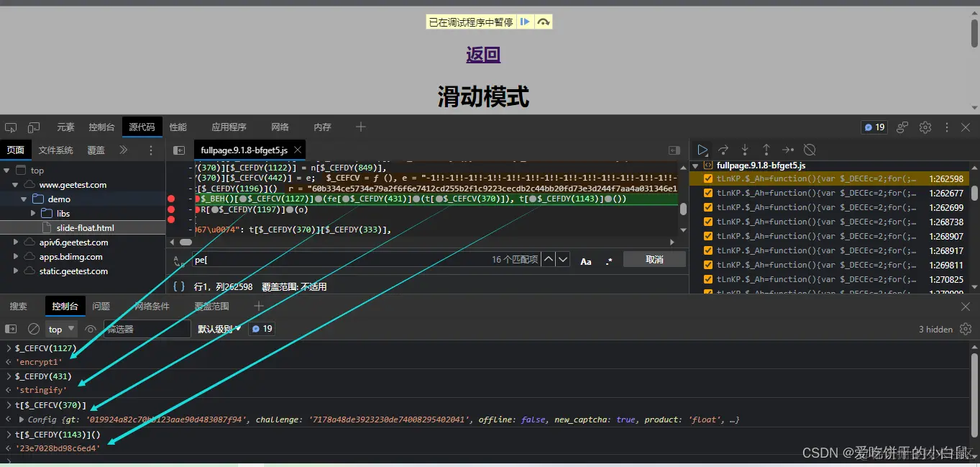The width and height of the screenshot is (980, 467).
Task: Toggle device emulation icon
Action: point(34,127)
